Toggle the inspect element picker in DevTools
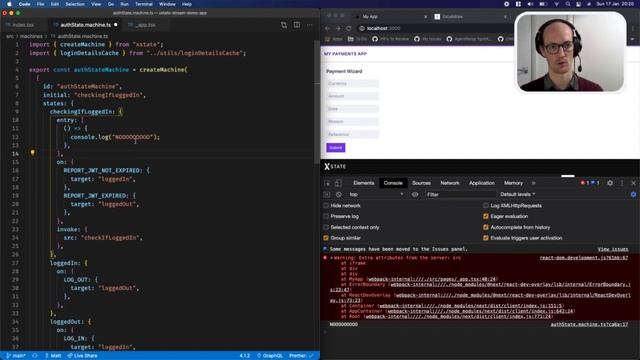Viewport: 640px width, 360px height. (x=327, y=183)
